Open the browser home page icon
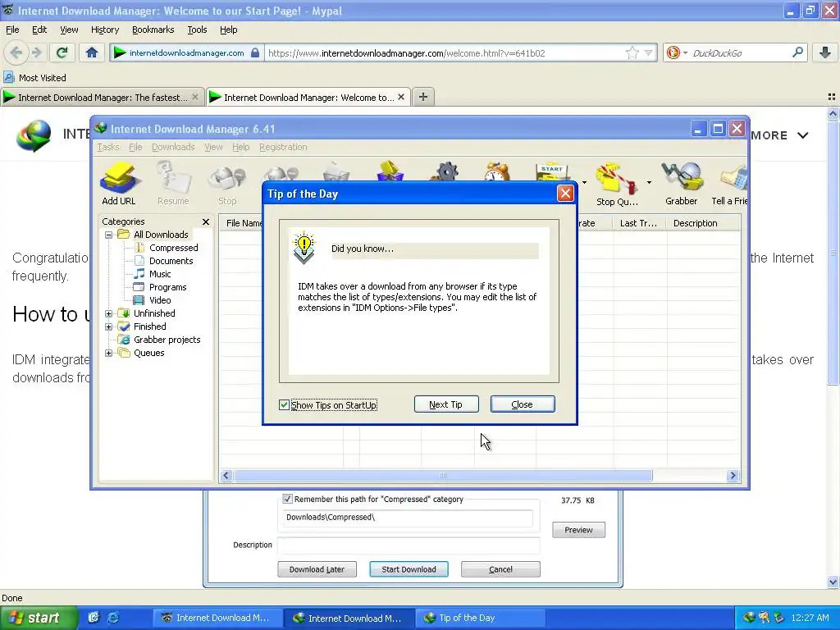This screenshot has height=630, width=840. (x=92, y=52)
